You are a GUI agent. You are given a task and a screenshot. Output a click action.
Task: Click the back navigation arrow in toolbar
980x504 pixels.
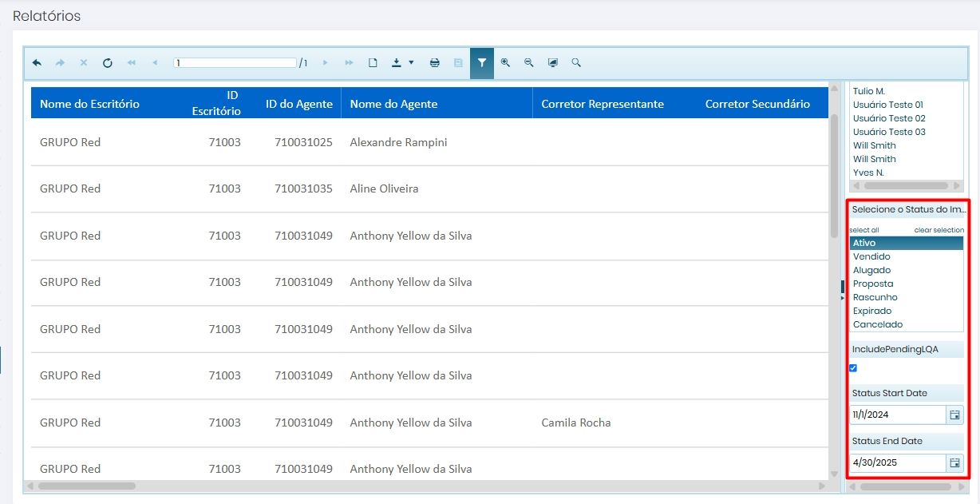click(37, 63)
